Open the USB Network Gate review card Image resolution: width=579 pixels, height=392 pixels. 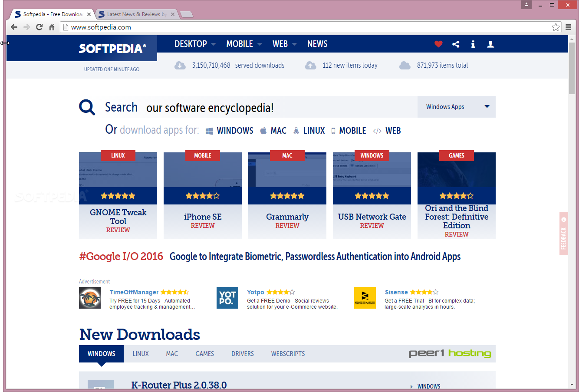(372, 196)
